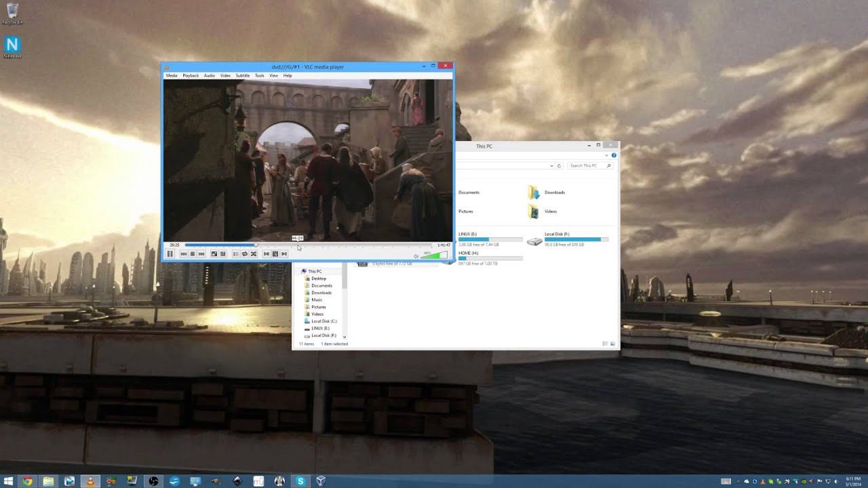Open the Playback menu in VLC

191,75
